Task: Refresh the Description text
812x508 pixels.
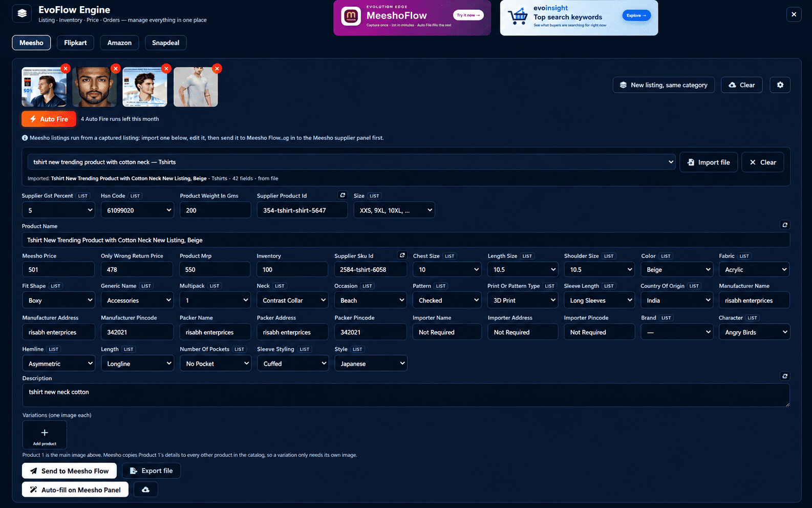Action: click(x=785, y=376)
